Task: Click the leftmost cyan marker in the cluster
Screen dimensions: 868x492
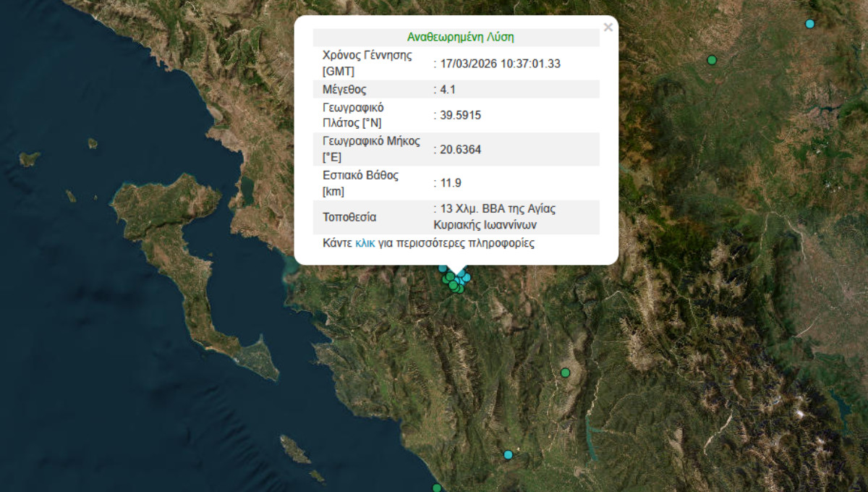Action: (443, 268)
